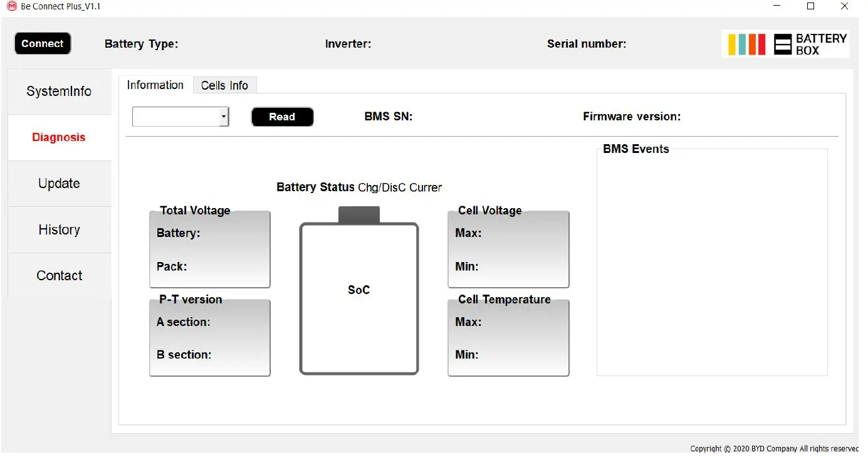Viewport: 868px width, 457px height.
Task: Click the Connect button
Action: click(43, 44)
